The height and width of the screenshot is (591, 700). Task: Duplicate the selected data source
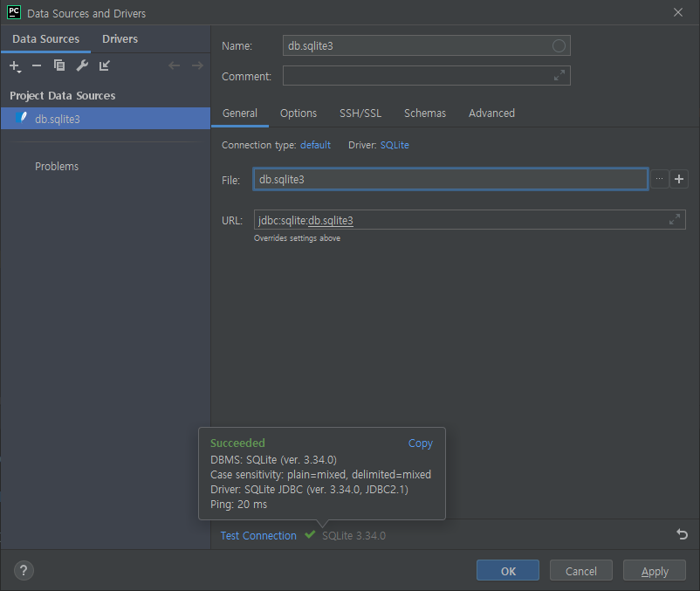click(59, 65)
